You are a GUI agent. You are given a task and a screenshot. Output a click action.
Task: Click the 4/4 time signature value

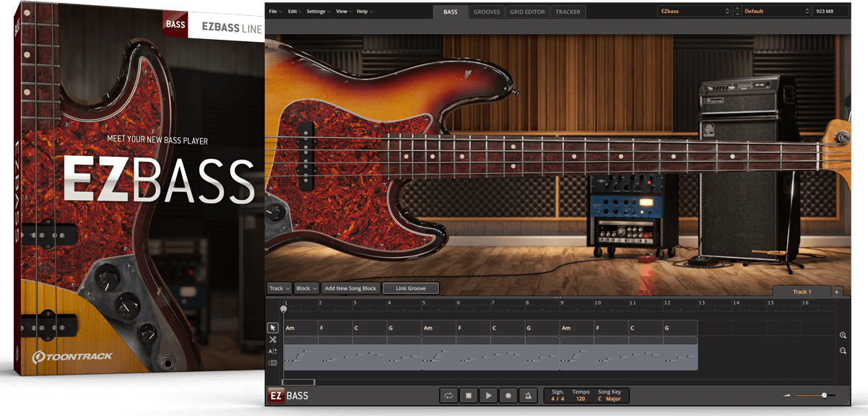coord(557,399)
